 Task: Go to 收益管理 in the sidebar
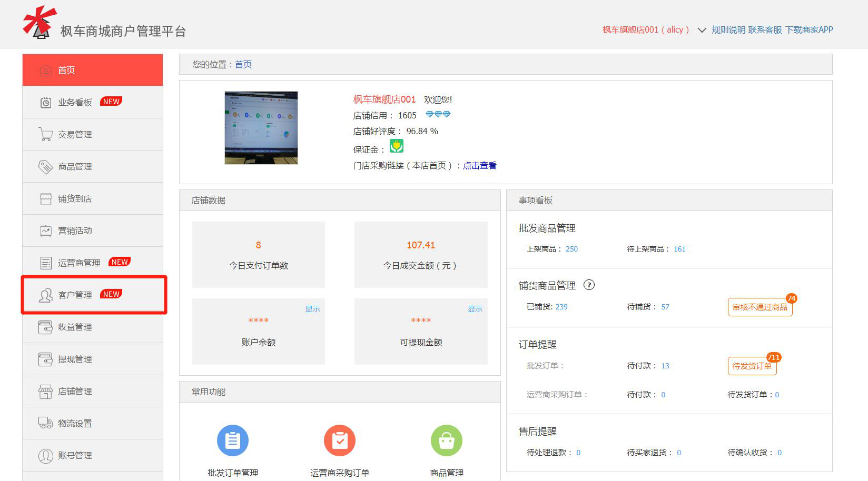point(75,327)
